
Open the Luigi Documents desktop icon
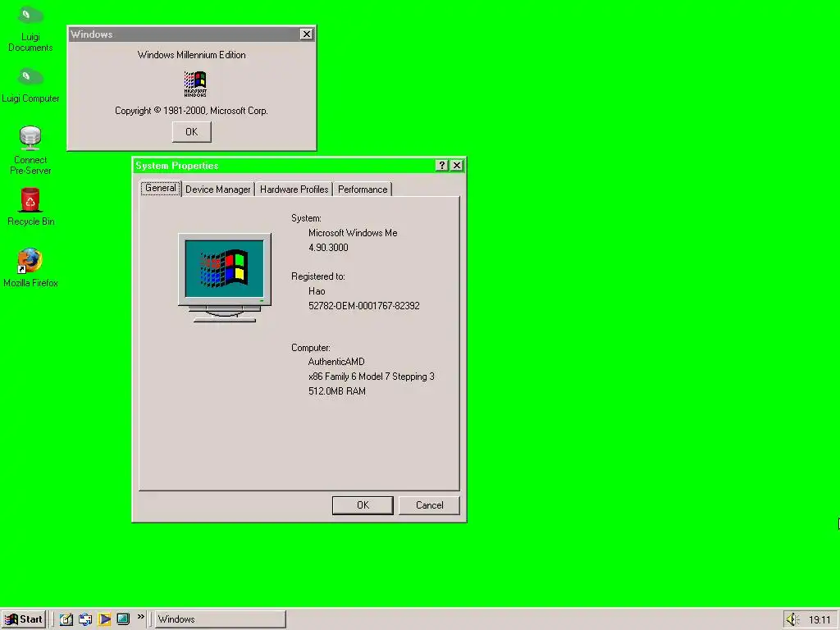click(30, 29)
